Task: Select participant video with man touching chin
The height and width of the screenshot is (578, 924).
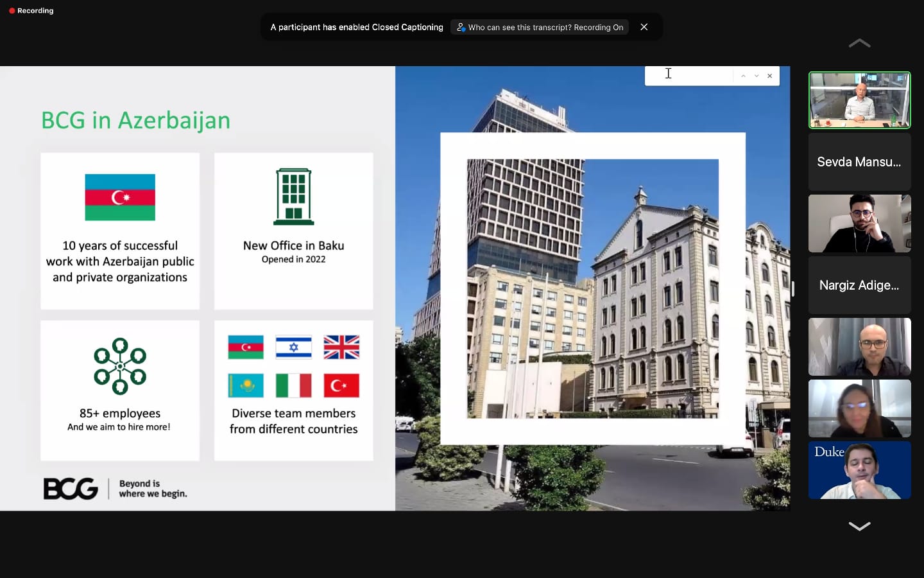Action: pos(859,223)
